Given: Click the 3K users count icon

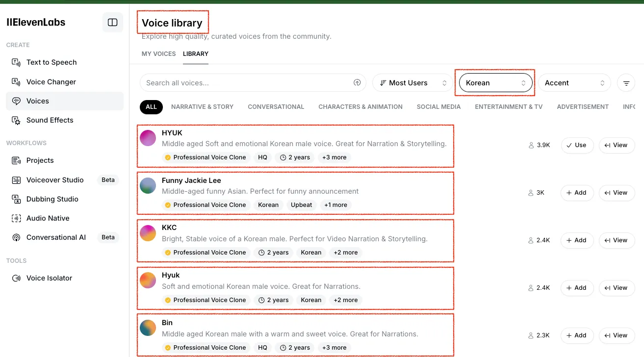Looking at the screenshot, I should [531, 193].
